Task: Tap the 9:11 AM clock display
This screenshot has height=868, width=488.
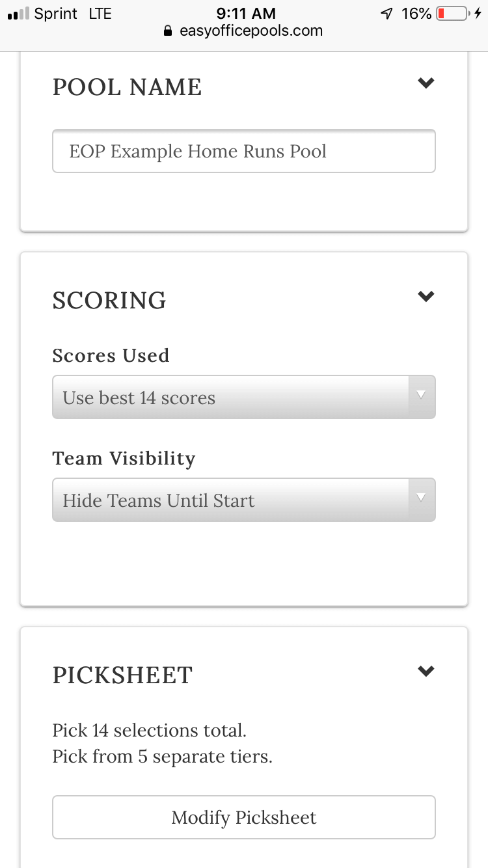Action: pyautogui.click(x=246, y=12)
